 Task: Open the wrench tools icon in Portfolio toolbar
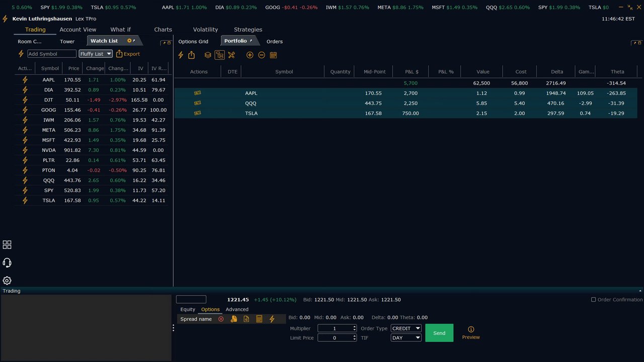(x=231, y=55)
